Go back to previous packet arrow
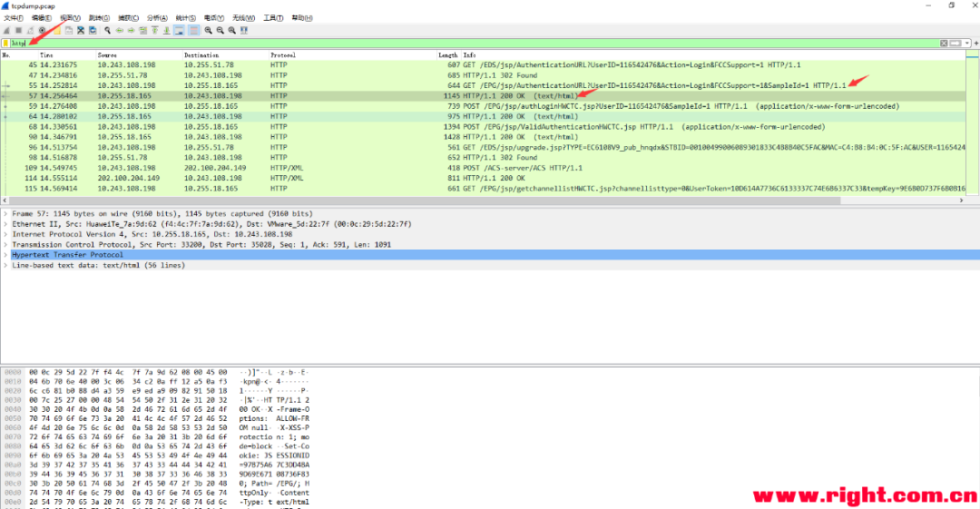 point(120,30)
